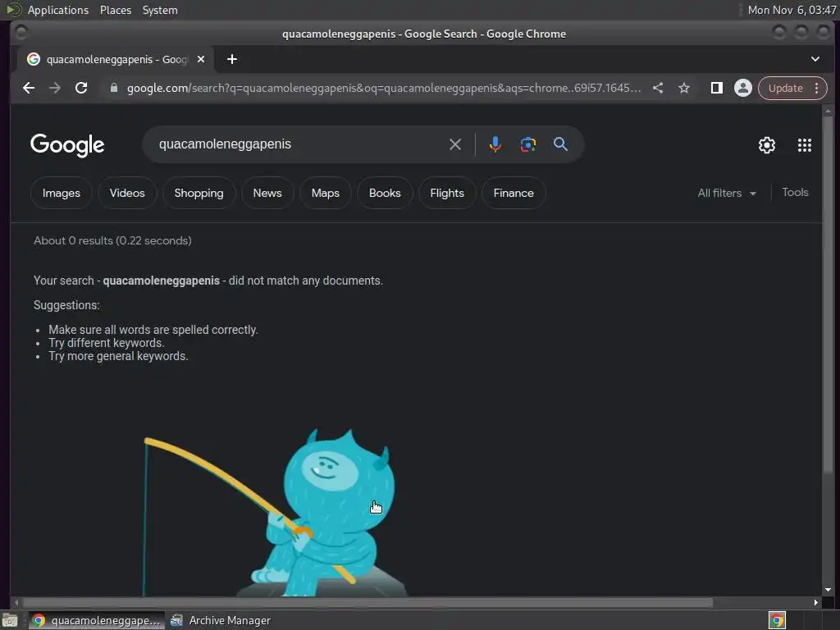The height and width of the screenshot is (630, 840).
Task: Open the Applications menu
Action: [58, 10]
